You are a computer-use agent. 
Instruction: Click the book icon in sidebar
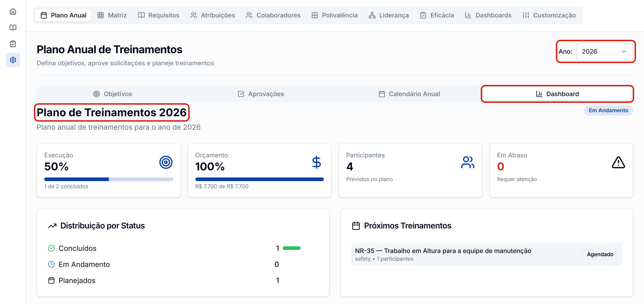tap(13, 27)
